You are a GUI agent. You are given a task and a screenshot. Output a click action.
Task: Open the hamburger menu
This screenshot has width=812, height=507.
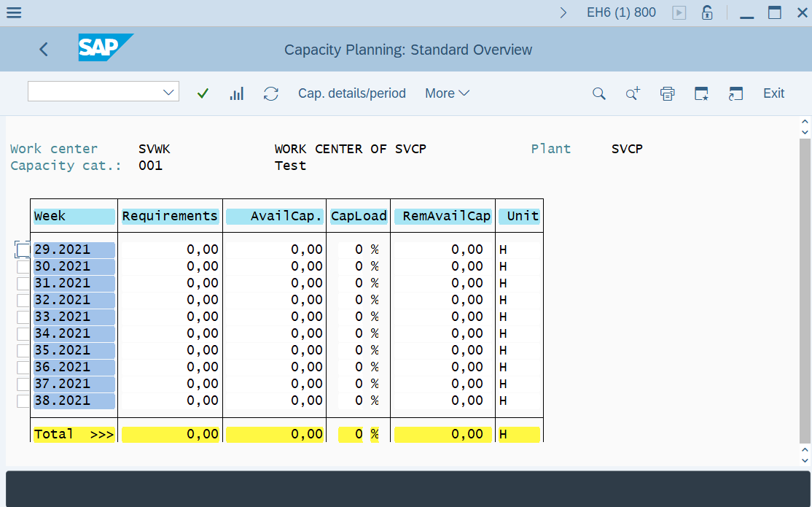point(14,12)
